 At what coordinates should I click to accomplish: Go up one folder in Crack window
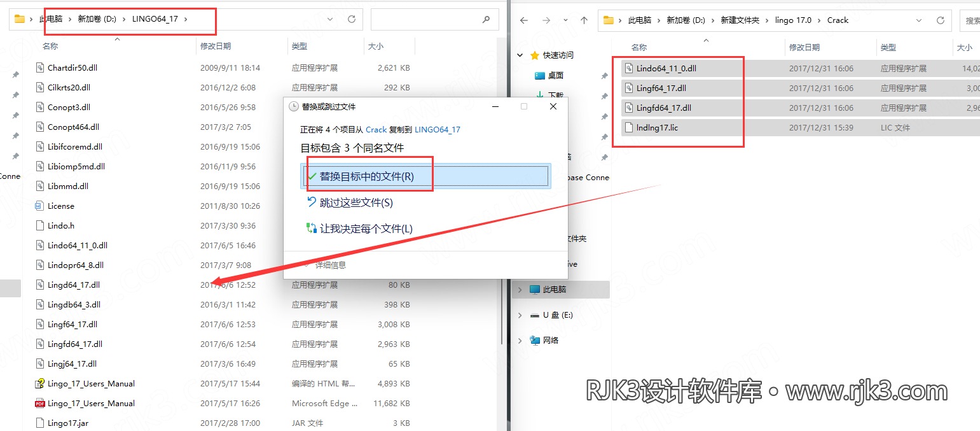coord(584,20)
